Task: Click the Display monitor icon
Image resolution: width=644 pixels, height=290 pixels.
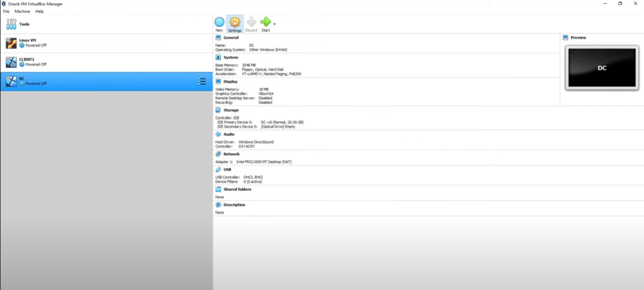Action: pos(218,82)
